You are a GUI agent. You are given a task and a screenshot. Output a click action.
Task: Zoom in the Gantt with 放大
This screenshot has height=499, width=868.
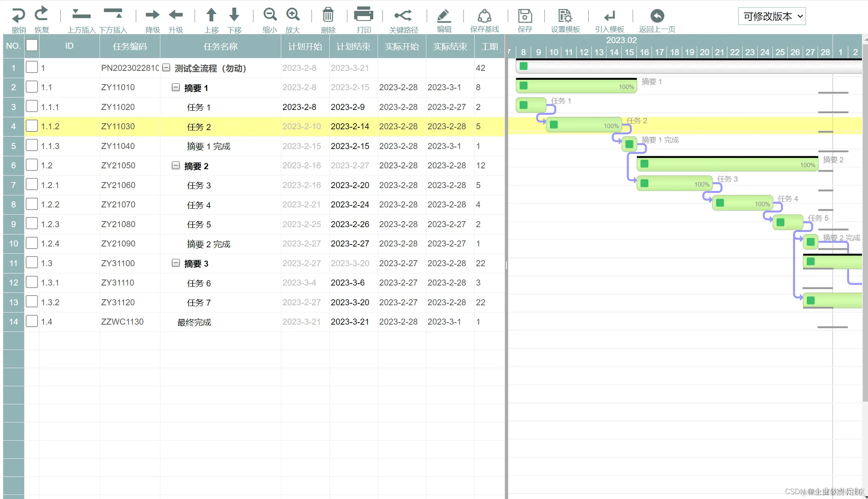[293, 15]
